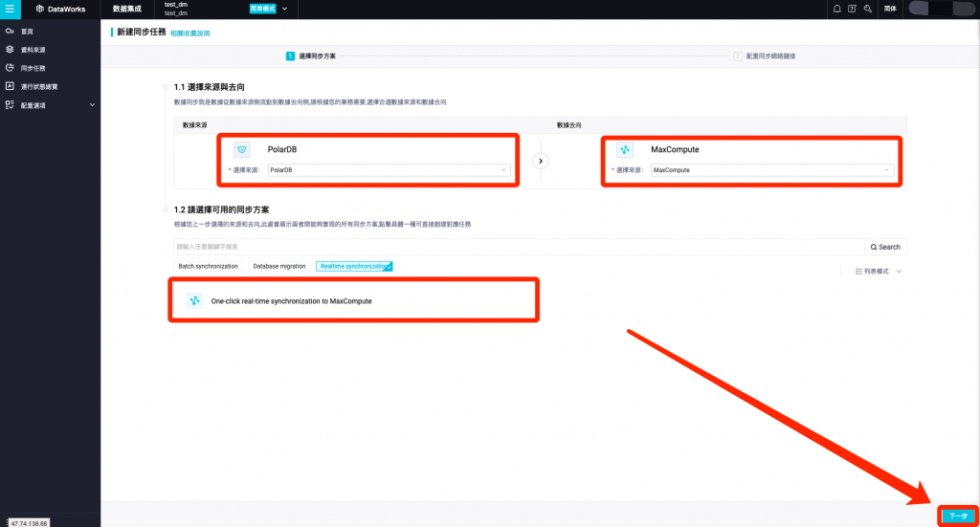
Task: Select Realtime synchronization filter tag
Action: [x=354, y=266]
